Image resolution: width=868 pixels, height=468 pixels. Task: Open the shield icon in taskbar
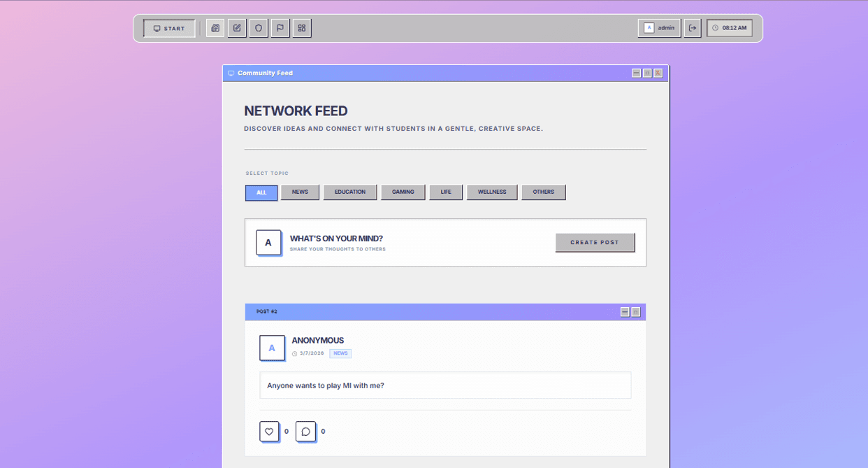tap(259, 29)
